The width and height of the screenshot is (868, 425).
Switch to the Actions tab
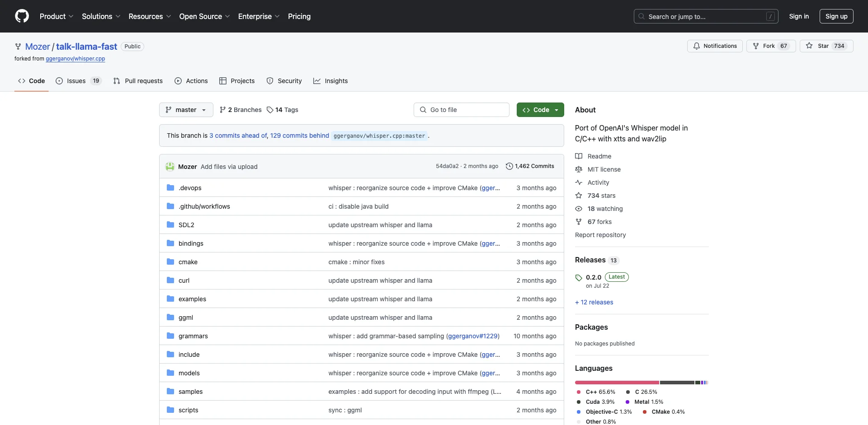(x=191, y=81)
